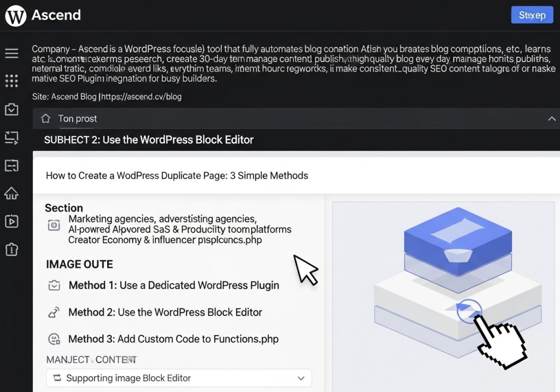Click the sidebar repeat arrows icon
The width and height of the screenshot is (560, 392).
11,137
